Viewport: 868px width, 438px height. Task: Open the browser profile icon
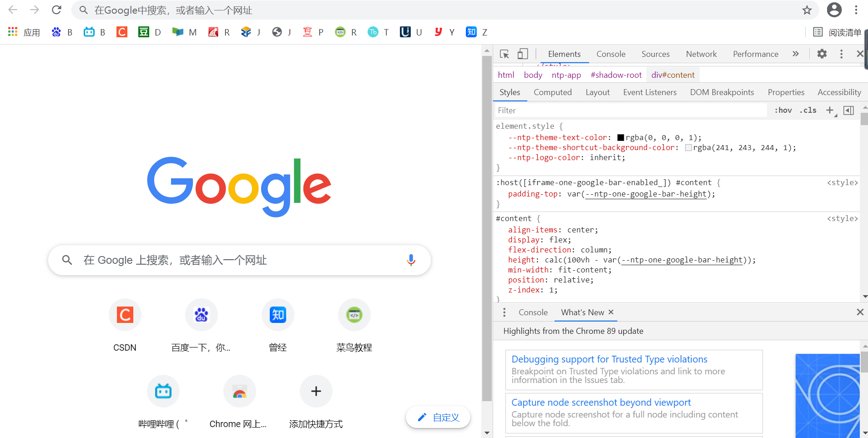835,10
